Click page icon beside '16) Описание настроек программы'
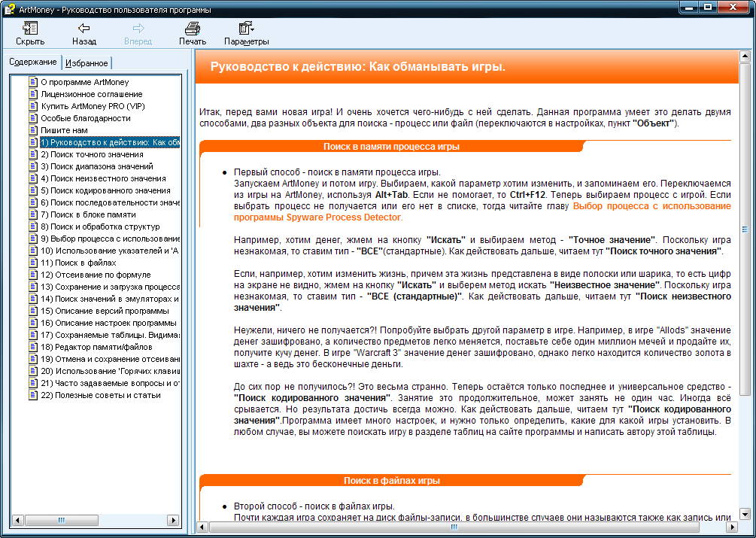Screen dimensions: 756x538 point(33,323)
